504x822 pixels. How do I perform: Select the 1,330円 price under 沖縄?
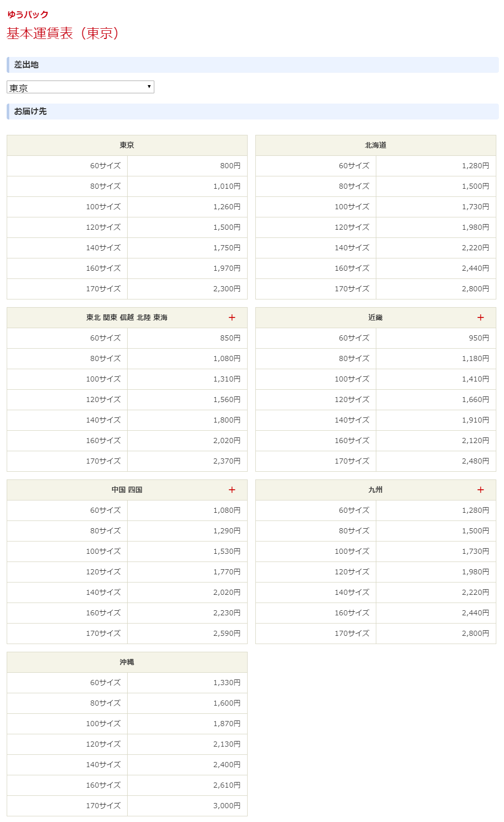227,683
